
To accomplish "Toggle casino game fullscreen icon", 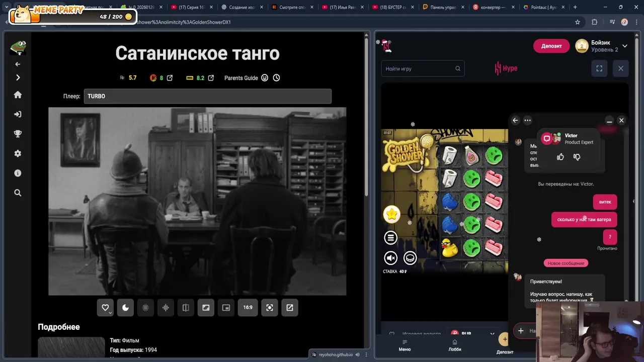I will tap(599, 68).
